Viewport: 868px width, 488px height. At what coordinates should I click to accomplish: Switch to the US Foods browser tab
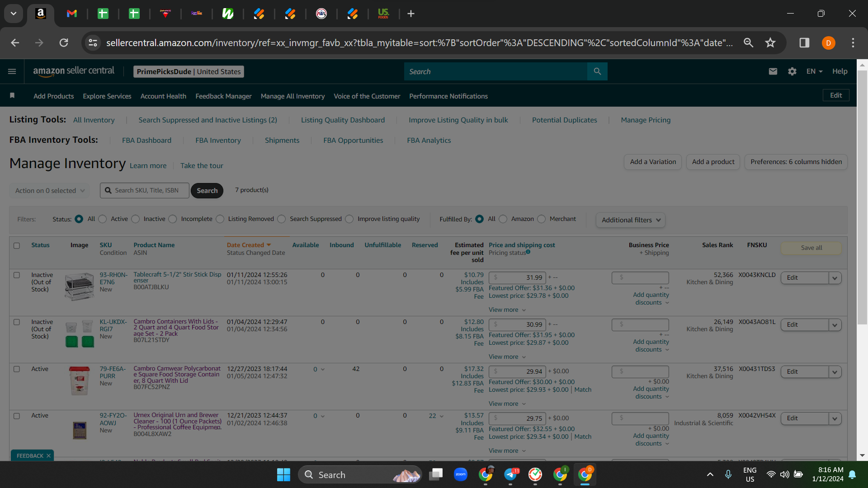(383, 14)
